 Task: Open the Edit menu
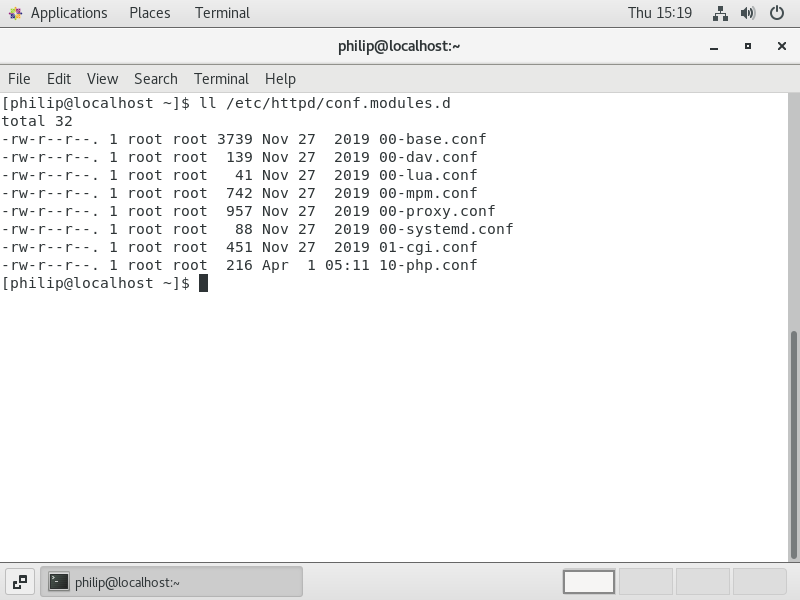[x=59, y=79]
